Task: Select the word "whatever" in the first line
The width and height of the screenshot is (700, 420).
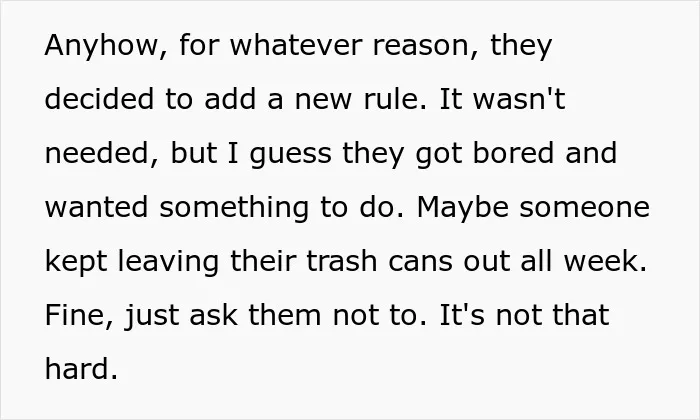Action: 296,45
